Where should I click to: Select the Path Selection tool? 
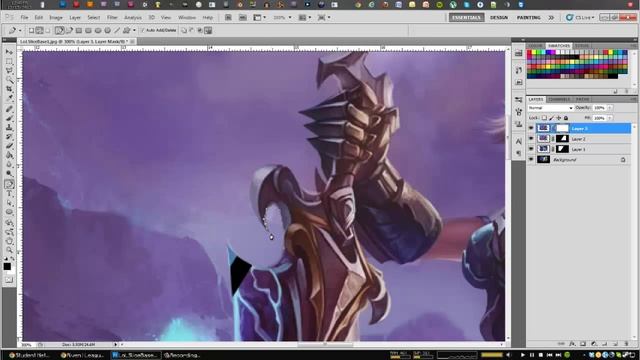pos(9,203)
